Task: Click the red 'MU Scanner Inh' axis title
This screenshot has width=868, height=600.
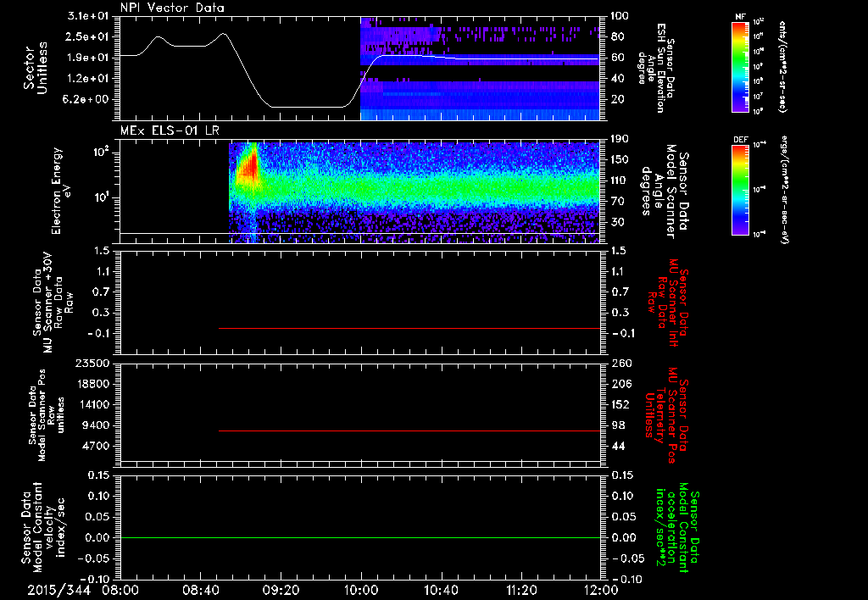Action: pos(669,303)
